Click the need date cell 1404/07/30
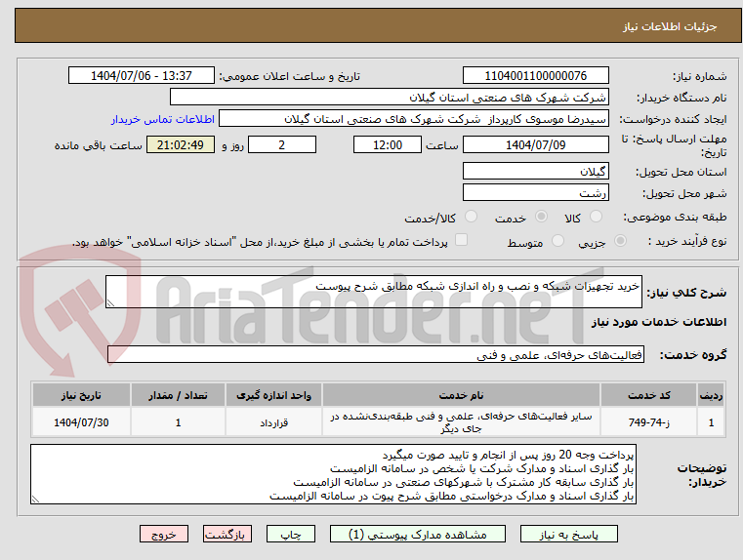The width and height of the screenshot is (743, 560). [81, 422]
